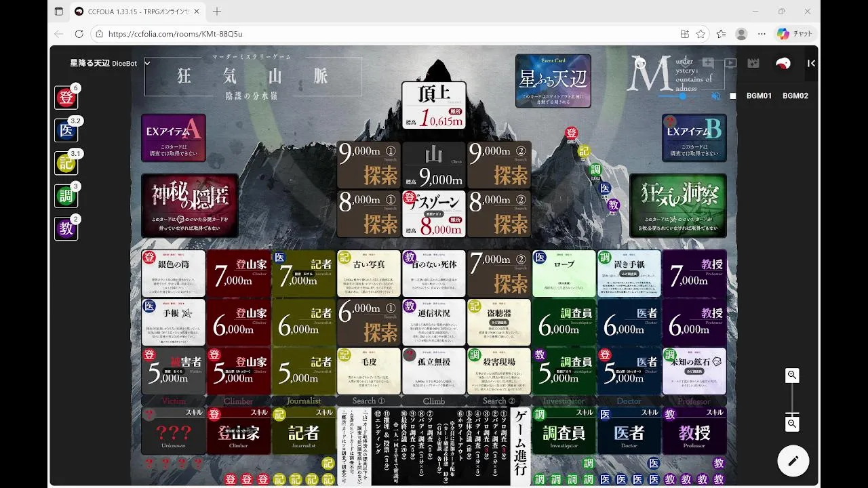Open the EXアイテムB card
Image resolution: width=868 pixels, height=488 pixels.
[694, 138]
